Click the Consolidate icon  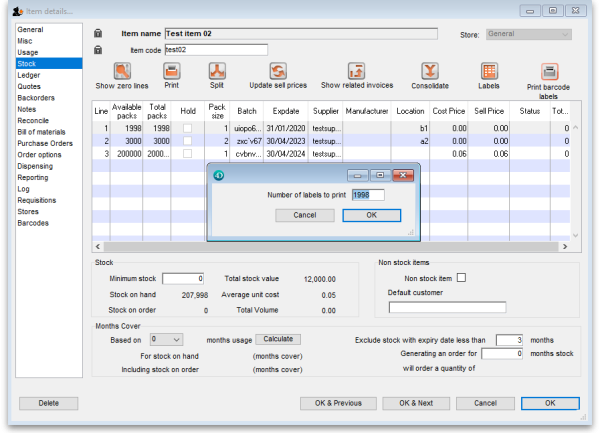pyautogui.click(x=429, y=71)
